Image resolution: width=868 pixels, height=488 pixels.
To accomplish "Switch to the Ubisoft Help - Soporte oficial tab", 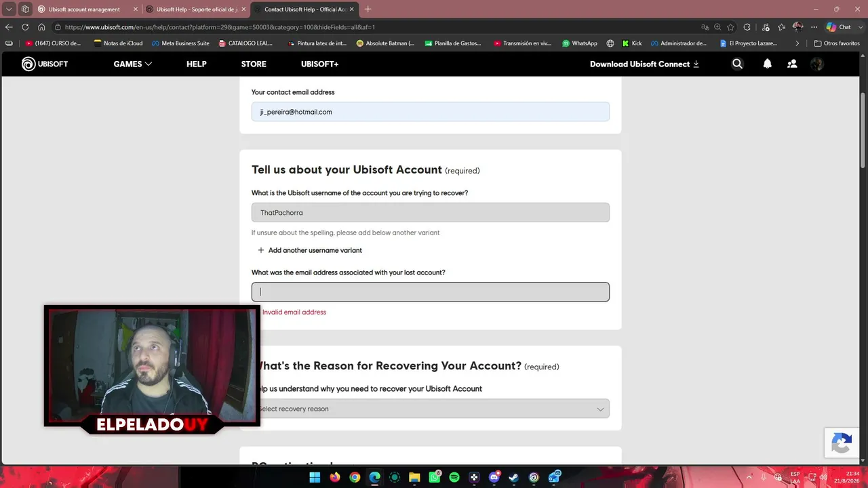I will tap(196, 9).
